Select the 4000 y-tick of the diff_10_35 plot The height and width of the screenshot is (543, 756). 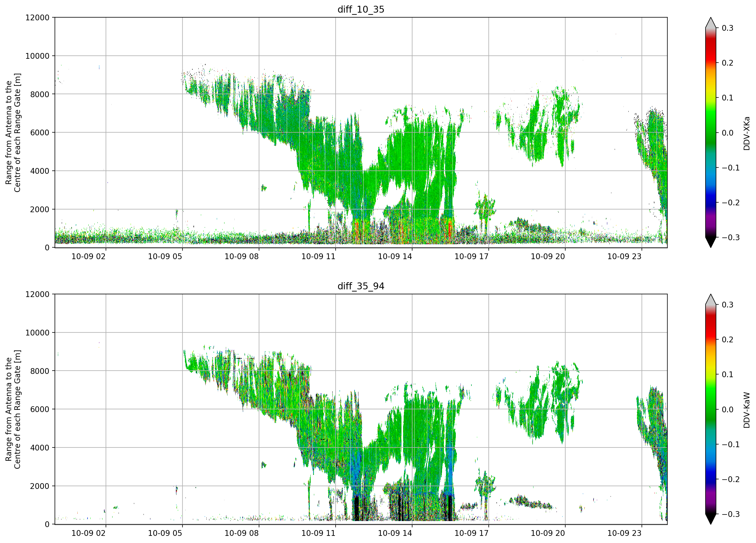coord(40,171)
